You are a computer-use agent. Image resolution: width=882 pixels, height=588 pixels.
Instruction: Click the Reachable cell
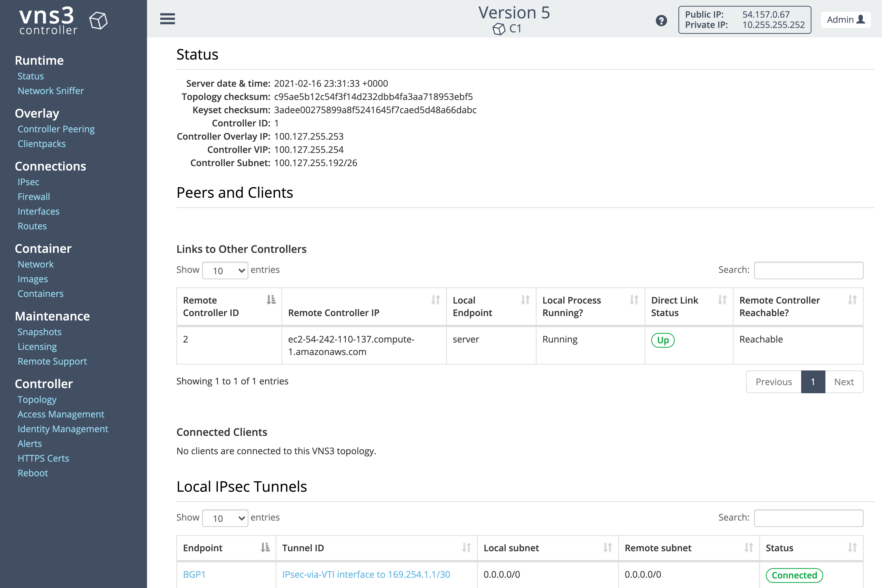(798, 345)
